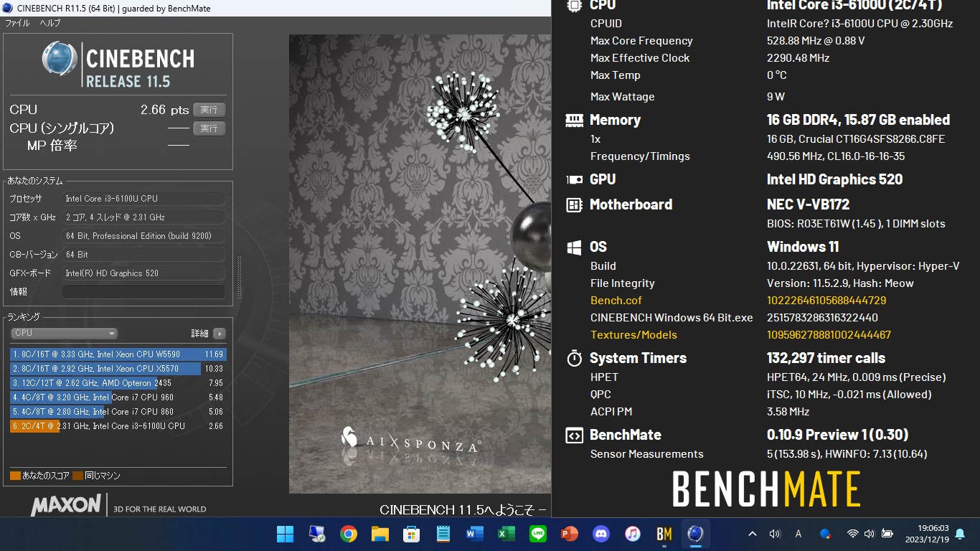Click the Cinebench title bar app icon

(x=8, y=9)
